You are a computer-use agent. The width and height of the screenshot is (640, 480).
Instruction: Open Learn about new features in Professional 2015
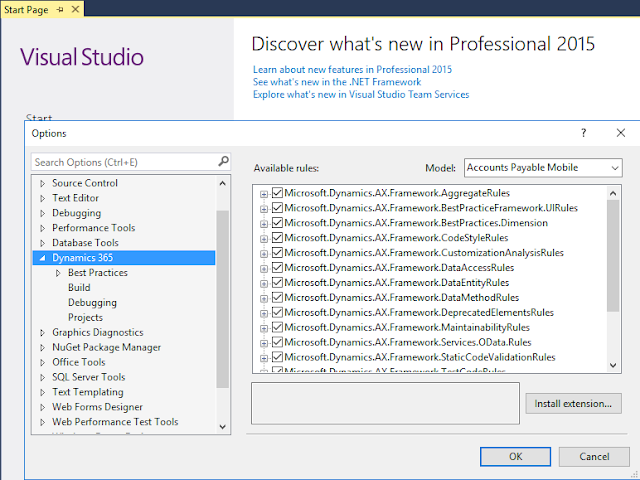click(352, 69)
